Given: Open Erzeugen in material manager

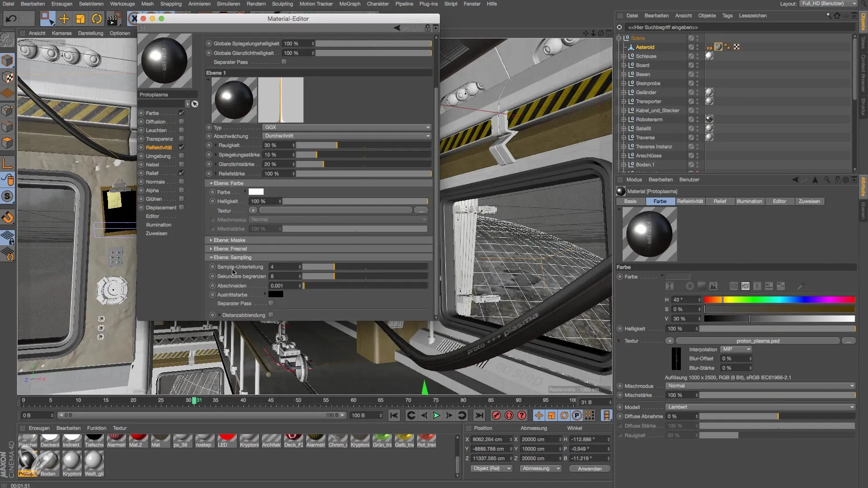Looking at the screenshot, I should [x=39, y=428].
